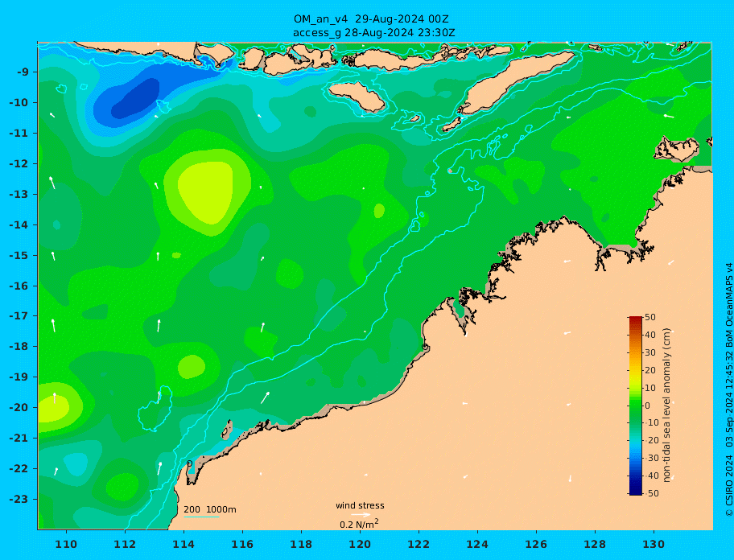The image size is (734, 560).
Task: Click longitude axis label 122
Action: pos(419,545)
